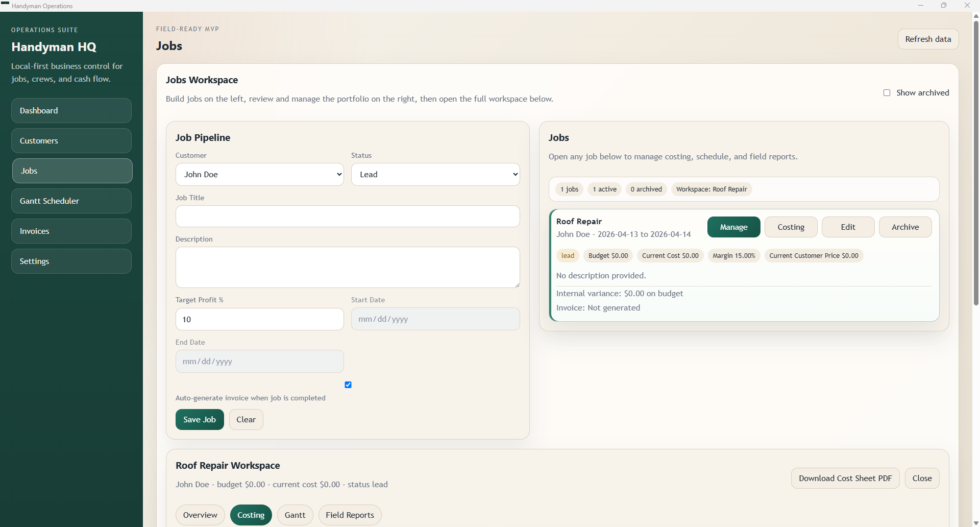Close the Roof Repair Workspace panel
The width and height of the screenshot is (980, 527).
[x=922, y=478]
